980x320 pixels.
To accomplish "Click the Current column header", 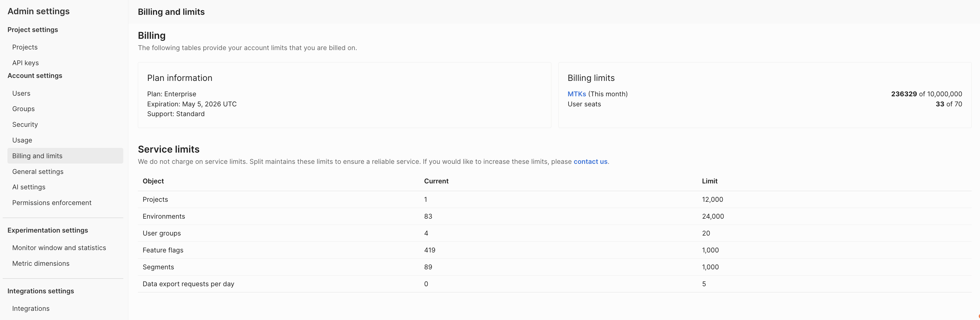I will (436, 181).
